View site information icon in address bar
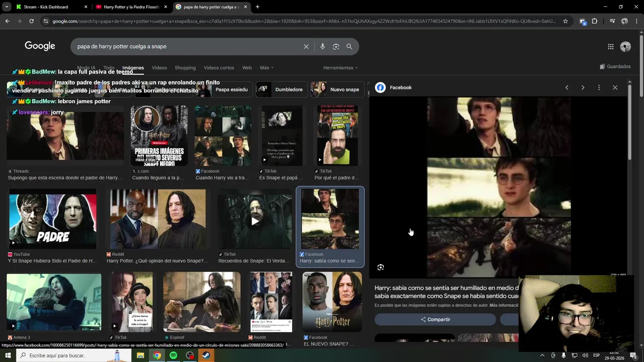 pos(46,21)
